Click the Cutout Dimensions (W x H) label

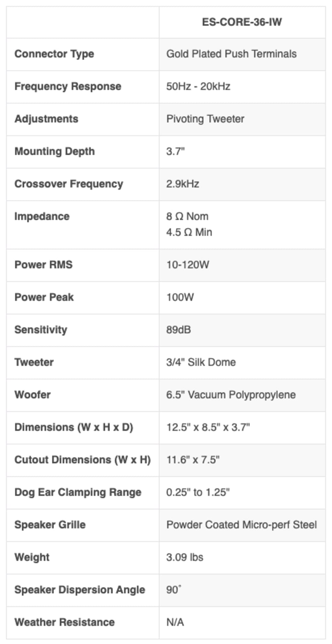point(82,460)
